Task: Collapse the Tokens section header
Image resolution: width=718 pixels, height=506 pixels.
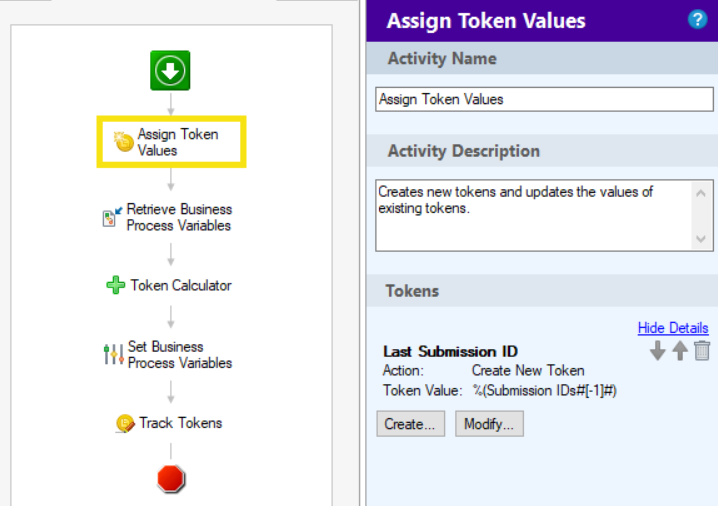Action: tap(542, 291)
